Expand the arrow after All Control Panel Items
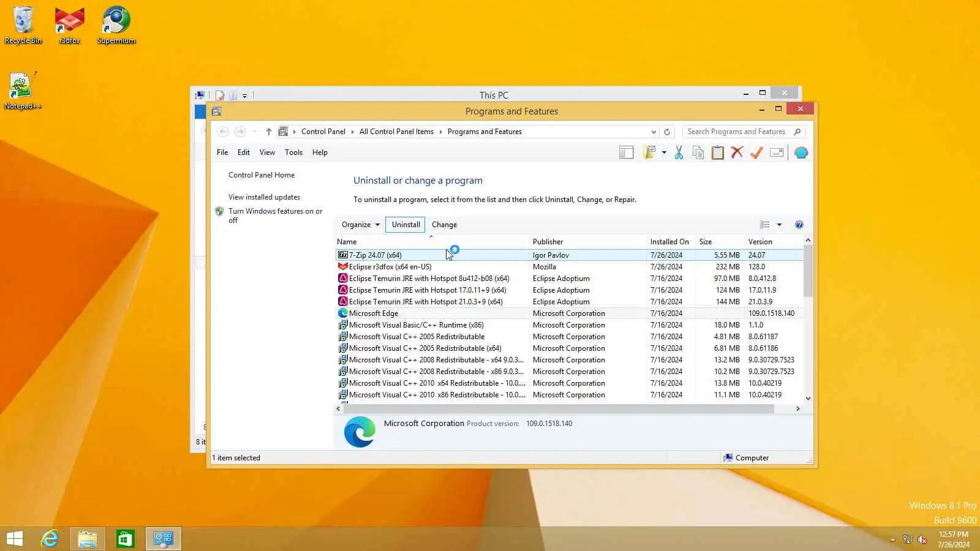980x551 pixels. point(440,132)
